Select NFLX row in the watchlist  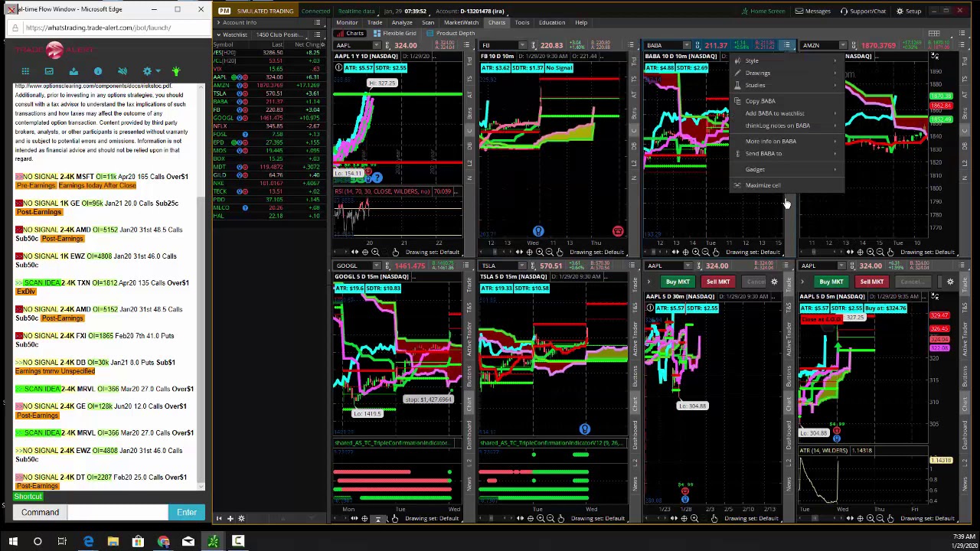tap(269, 126)
